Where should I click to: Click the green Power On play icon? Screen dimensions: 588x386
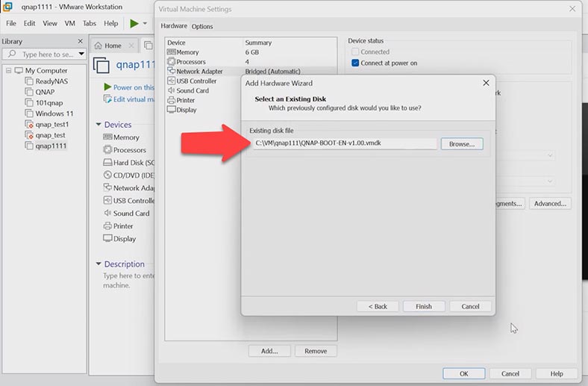(x=134, y=23)
